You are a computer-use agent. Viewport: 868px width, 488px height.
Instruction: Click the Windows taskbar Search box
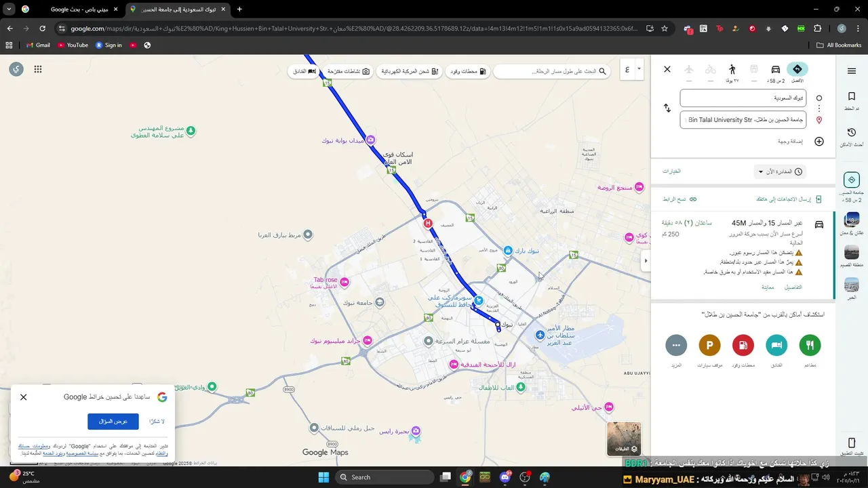point(384,477)
